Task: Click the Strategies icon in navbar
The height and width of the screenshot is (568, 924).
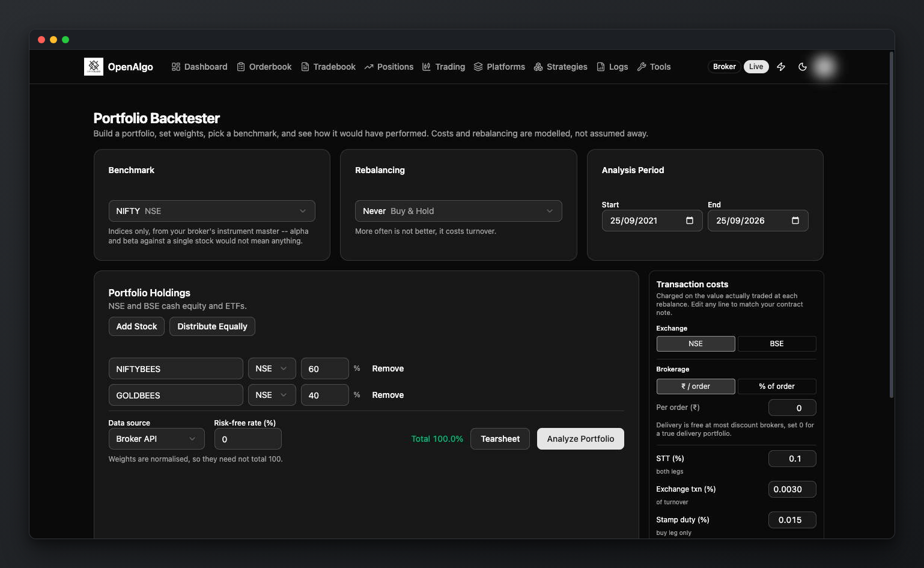Action: [x=538, y=67]
